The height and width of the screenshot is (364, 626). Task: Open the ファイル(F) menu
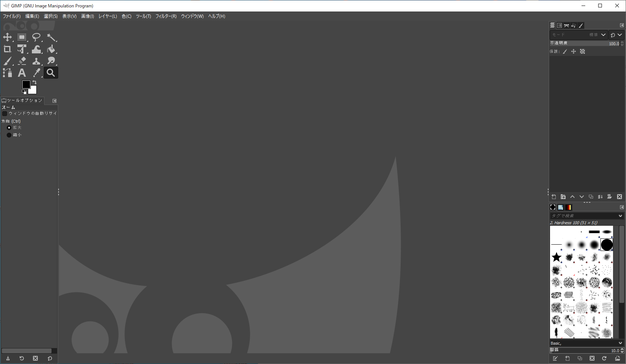[12, 16]
